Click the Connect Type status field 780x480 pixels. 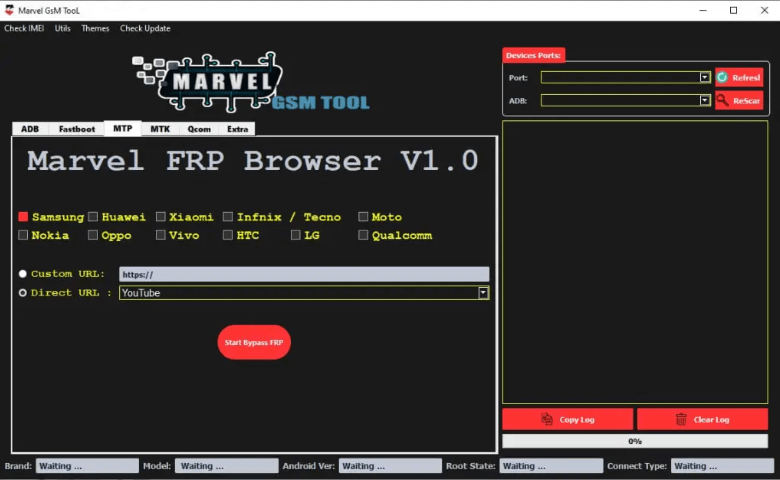tap(722, 466)
